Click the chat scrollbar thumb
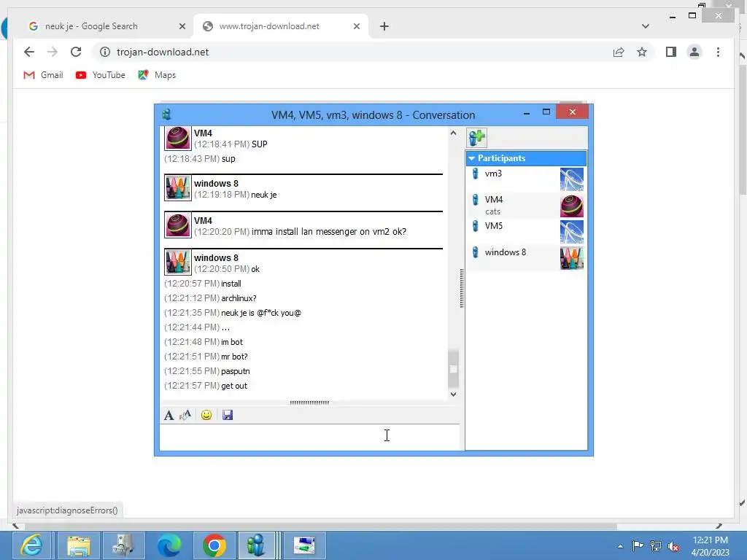747x560 pixels. click(453, 368)
